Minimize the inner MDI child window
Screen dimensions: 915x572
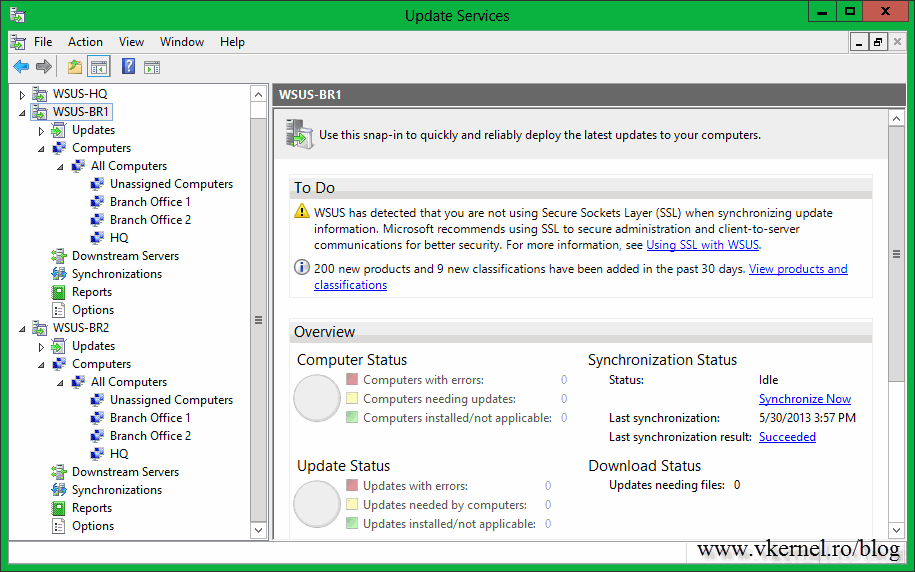[858, 42]
